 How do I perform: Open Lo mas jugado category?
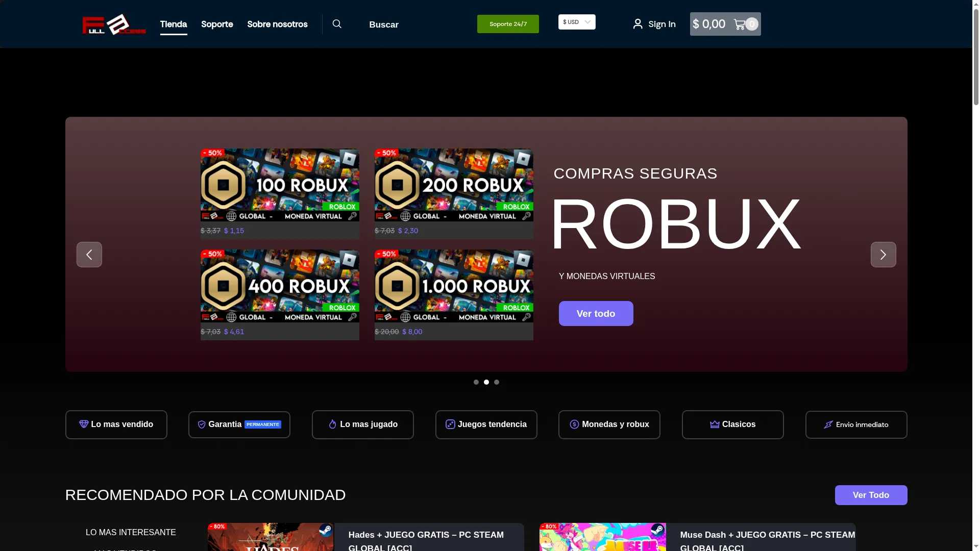[363, 424]
